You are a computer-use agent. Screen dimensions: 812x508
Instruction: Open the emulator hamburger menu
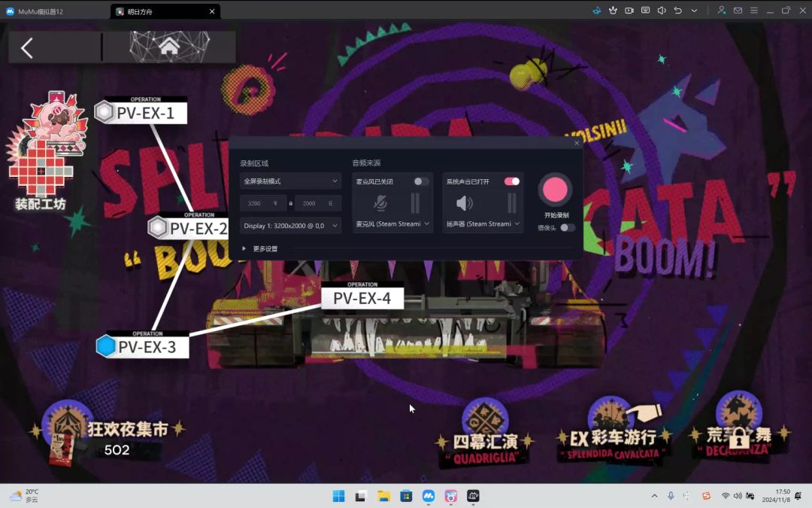click(x=754, y=11)
